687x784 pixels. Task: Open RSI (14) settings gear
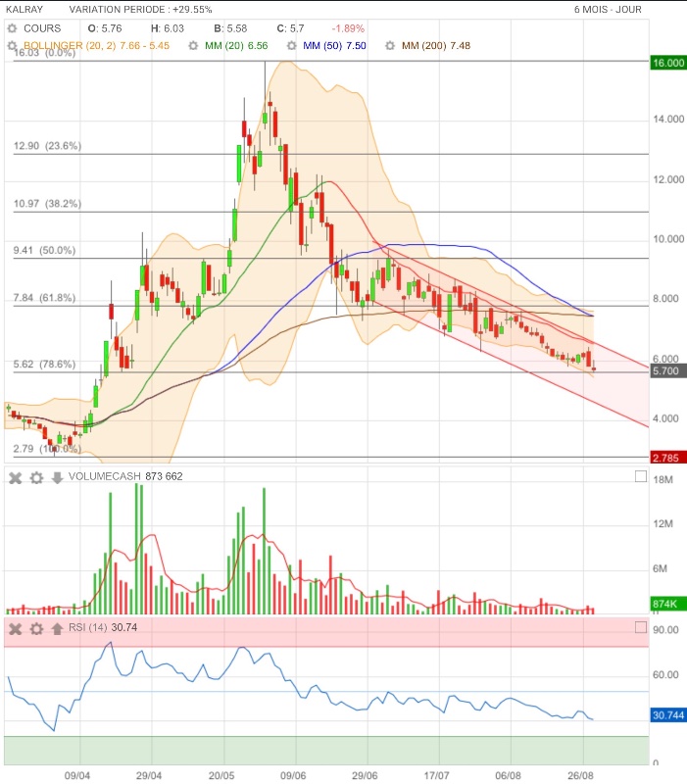tap(36, 628)
